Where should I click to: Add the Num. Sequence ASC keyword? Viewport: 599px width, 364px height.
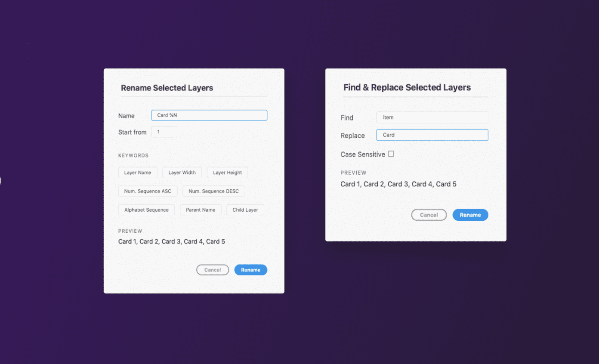click(148, 191)
